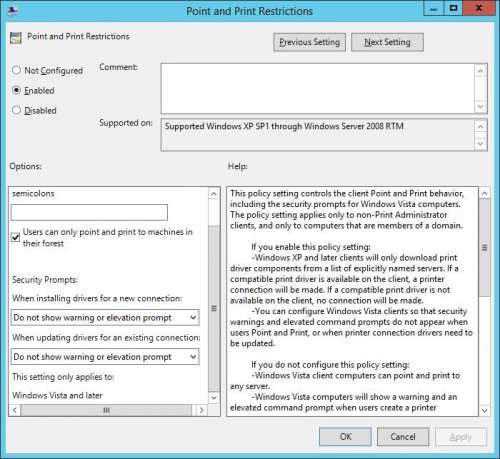The height and width of the screenshot is (459, 500).
Task: Click 'When installing drivers for a new connection:' label
Action: 97,298
